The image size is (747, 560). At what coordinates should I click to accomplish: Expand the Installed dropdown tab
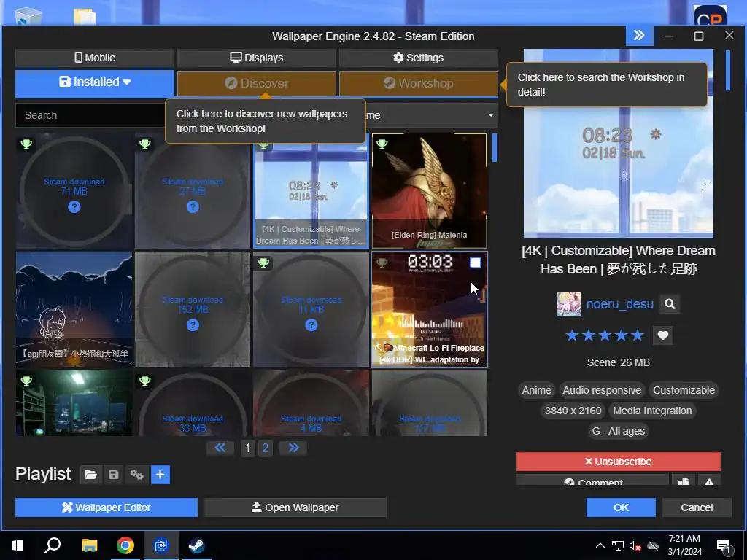coord(95,82)
